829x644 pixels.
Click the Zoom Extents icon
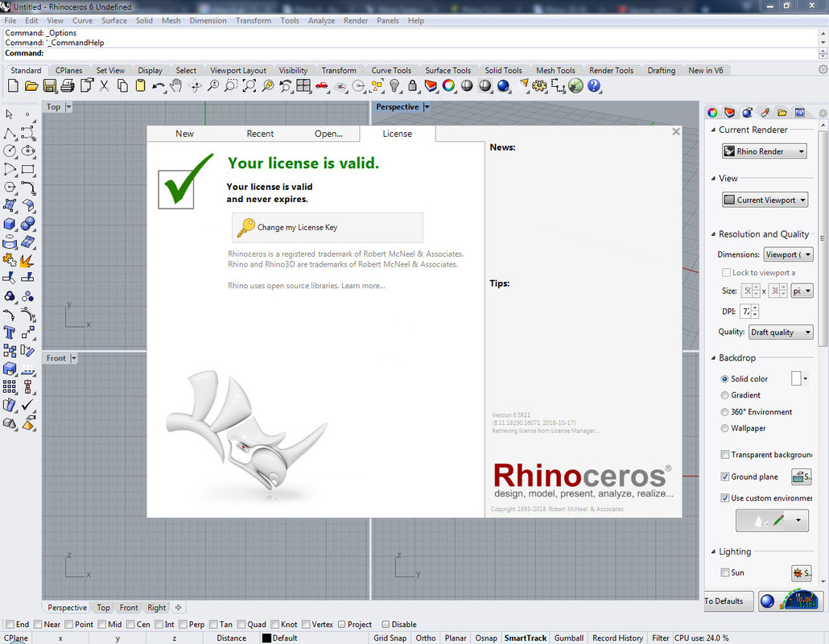(249, 85)
